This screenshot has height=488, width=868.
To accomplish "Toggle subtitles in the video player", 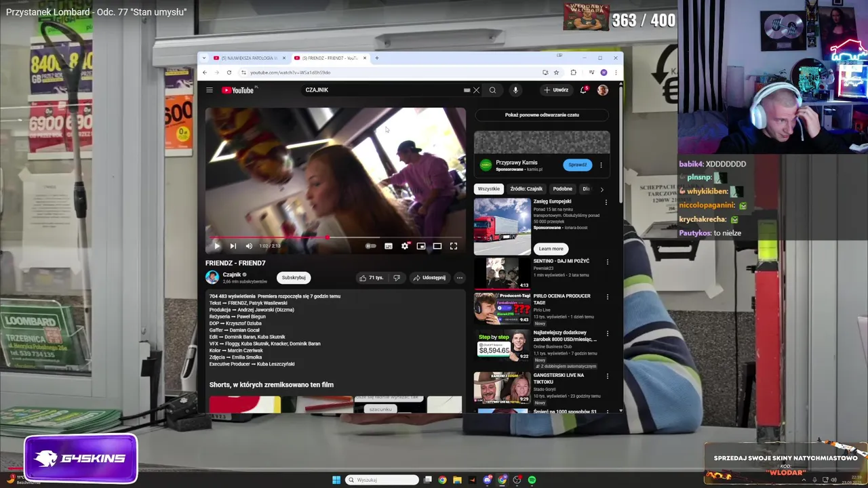I will click(389, 246).
